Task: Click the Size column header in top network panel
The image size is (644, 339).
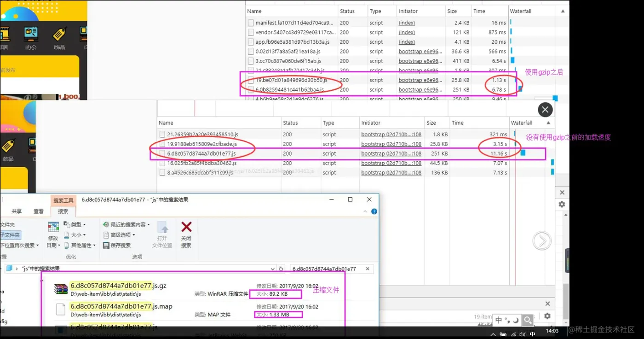Action: (x=458, y=11)
